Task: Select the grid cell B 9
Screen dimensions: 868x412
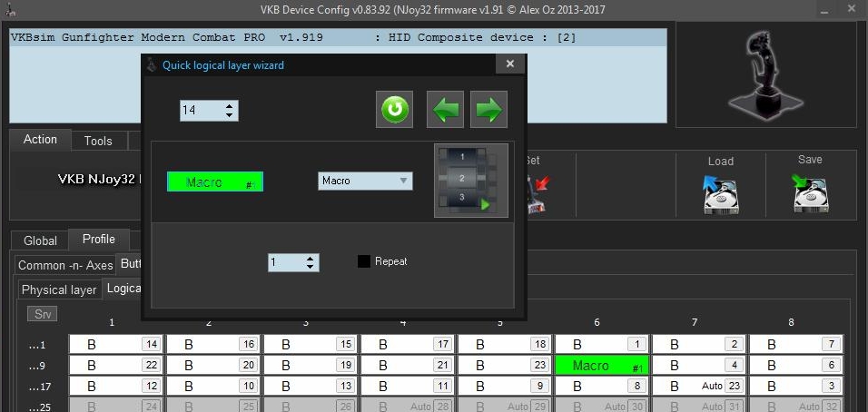Action: [504, 386]
